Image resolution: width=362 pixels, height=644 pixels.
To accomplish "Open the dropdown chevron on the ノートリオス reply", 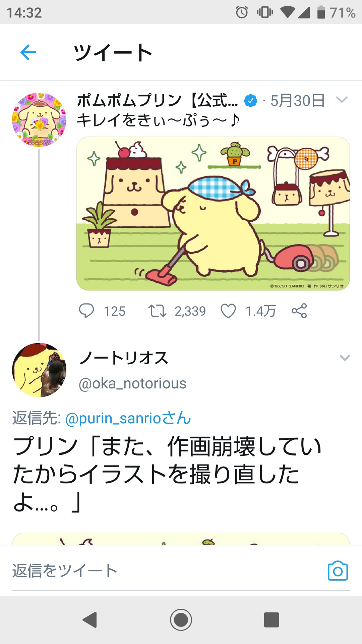I will coord(345,358).
